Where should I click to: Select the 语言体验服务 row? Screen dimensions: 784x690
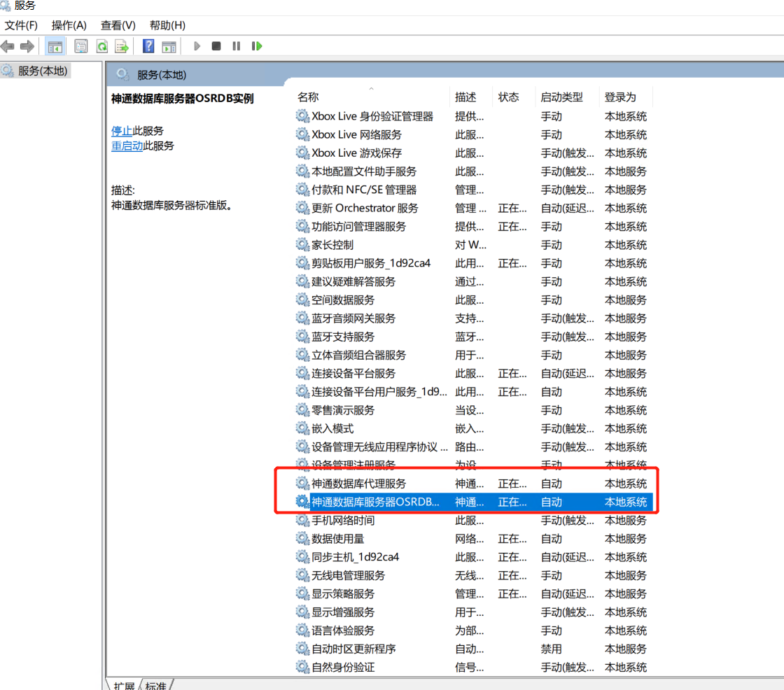coord(473,631)
